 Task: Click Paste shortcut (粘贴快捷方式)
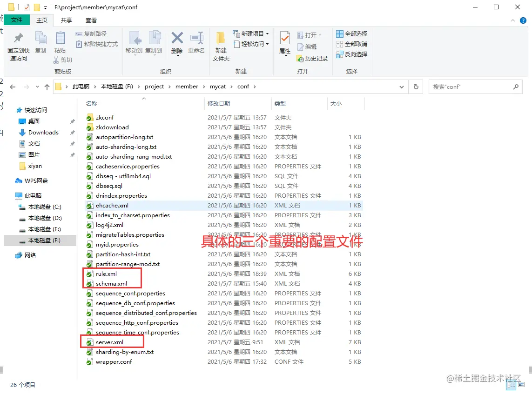pyautogui.click(x=97, y=44)
